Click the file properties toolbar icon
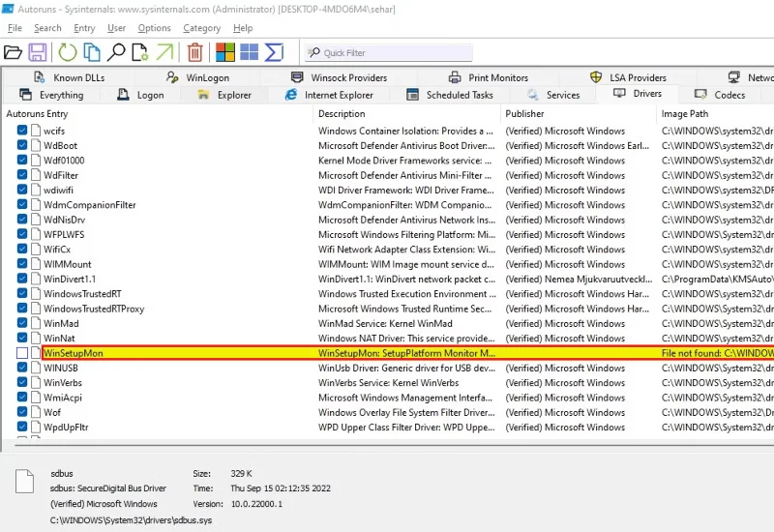Viewport: 774px width, 532px height. click(140, 52)
